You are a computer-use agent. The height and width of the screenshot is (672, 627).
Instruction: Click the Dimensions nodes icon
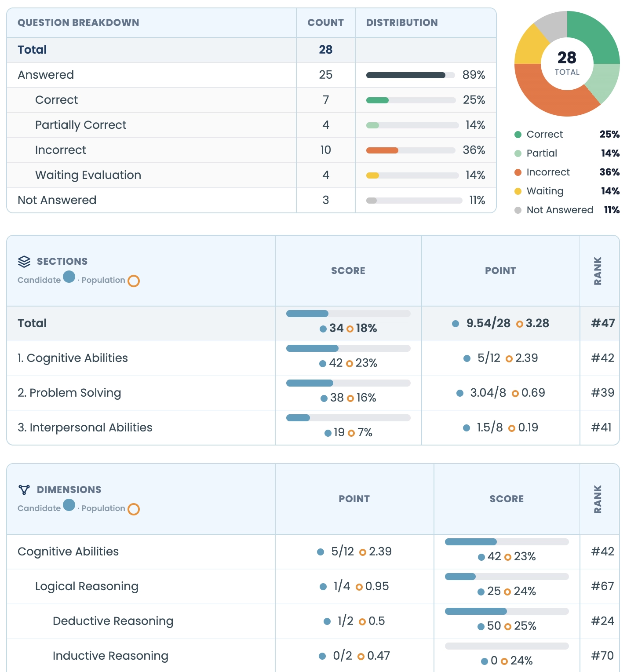24,490
